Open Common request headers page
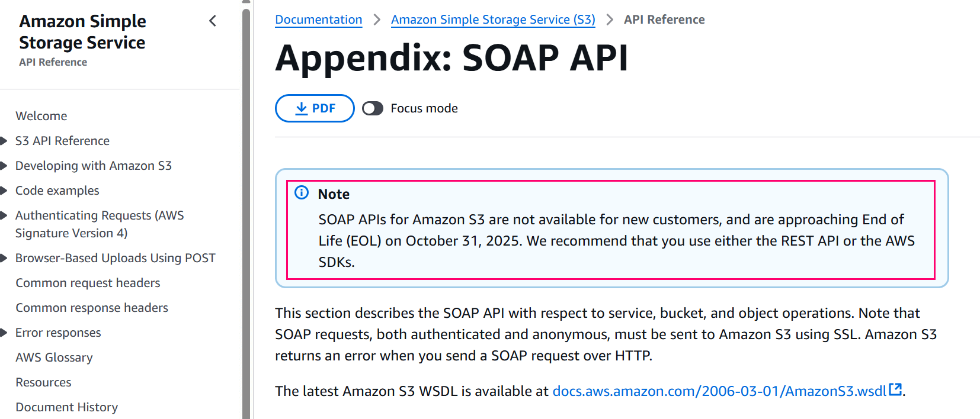This screenshot has height=419, width=980. click(88, 283)
